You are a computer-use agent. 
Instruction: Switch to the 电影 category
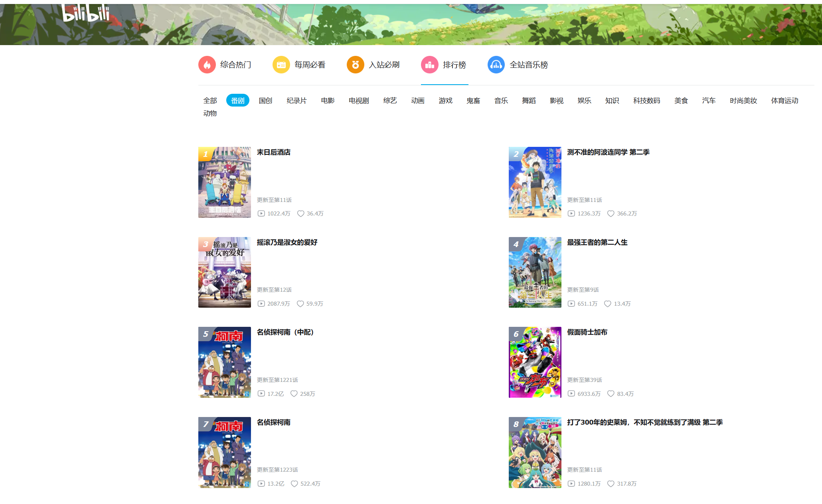click(x=328, y=101)
